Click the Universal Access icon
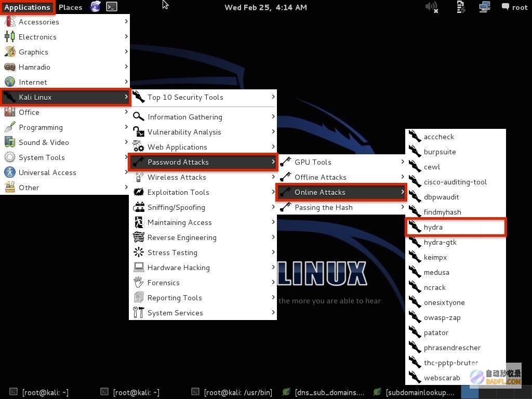This screenshot has height=399, width=532. (9, 172)
